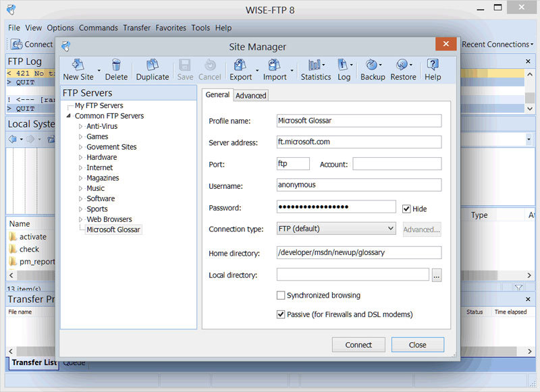The height and width of the screenshot is (392, 540).
Task: Open the Import dropdown arrow
Action: (x=292, y=71)
